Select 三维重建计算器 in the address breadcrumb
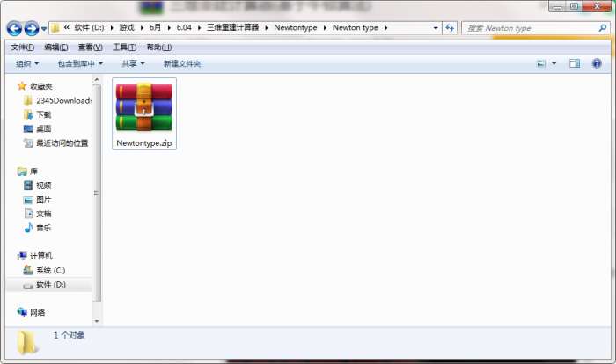This screenshot has height=364, width=616. 233,27
